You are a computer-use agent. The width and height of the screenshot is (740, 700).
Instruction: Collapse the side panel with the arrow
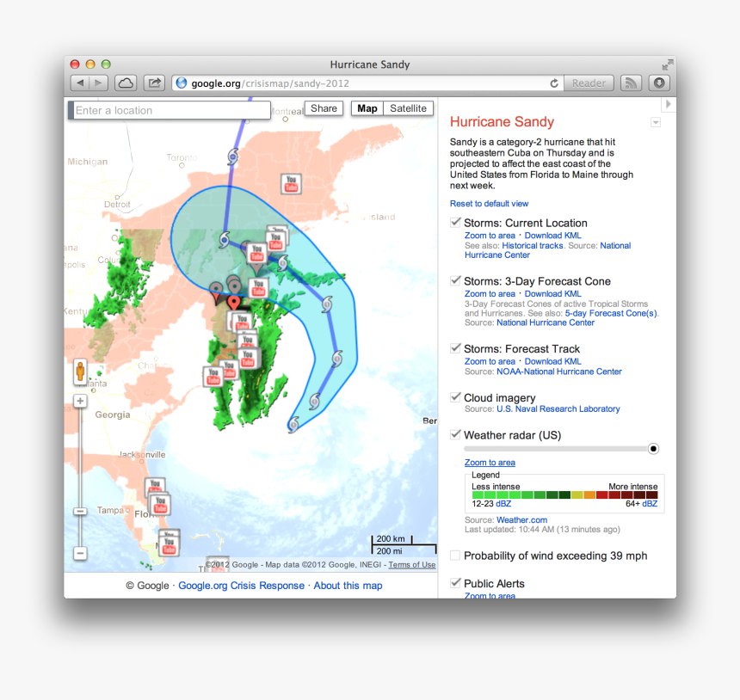tap(668, 103)
